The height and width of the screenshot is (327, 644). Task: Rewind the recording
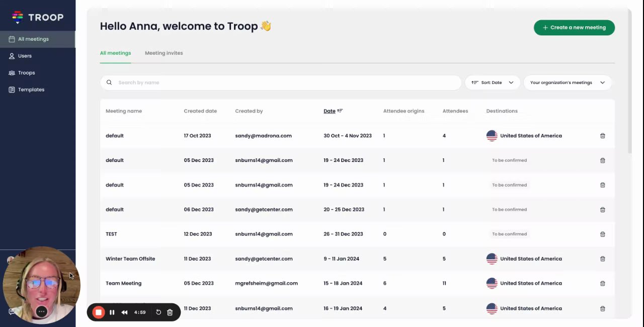124,312
